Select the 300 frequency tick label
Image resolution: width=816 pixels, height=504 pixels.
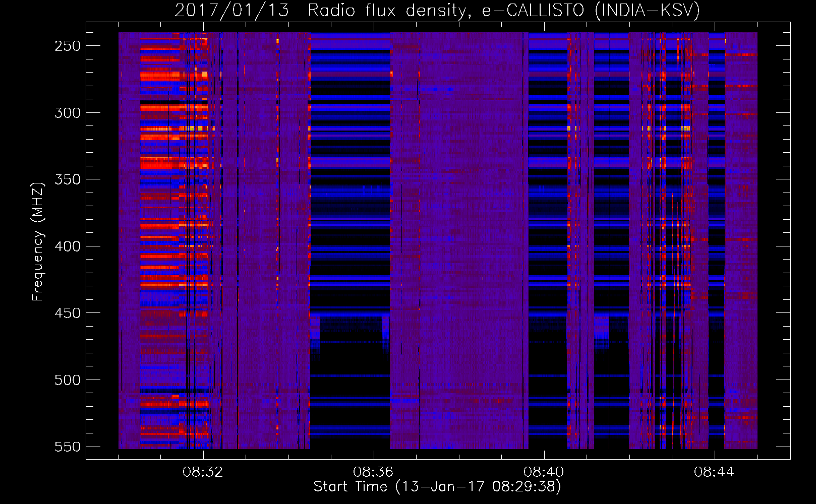coord(68,113)
